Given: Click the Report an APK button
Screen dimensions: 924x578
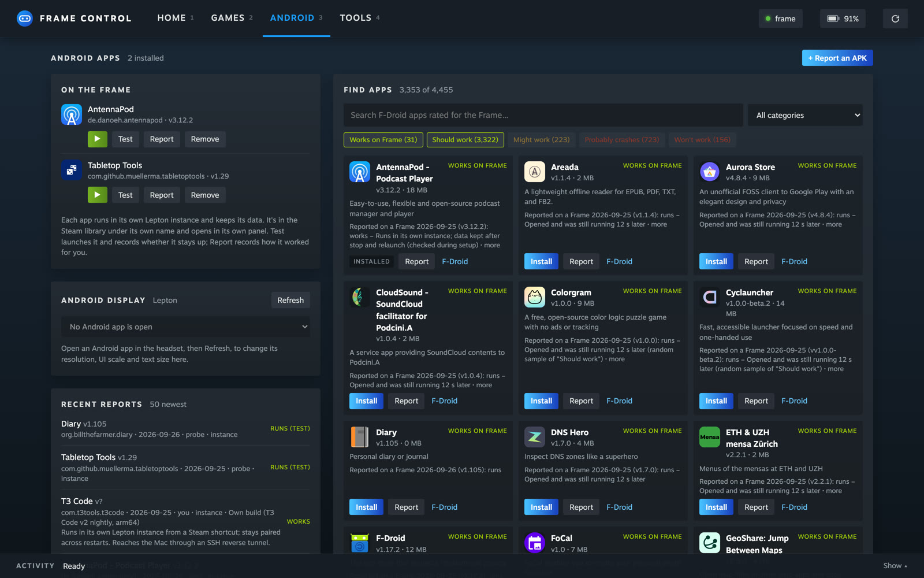Looking at the screenshot, I should tap(837, 58).
